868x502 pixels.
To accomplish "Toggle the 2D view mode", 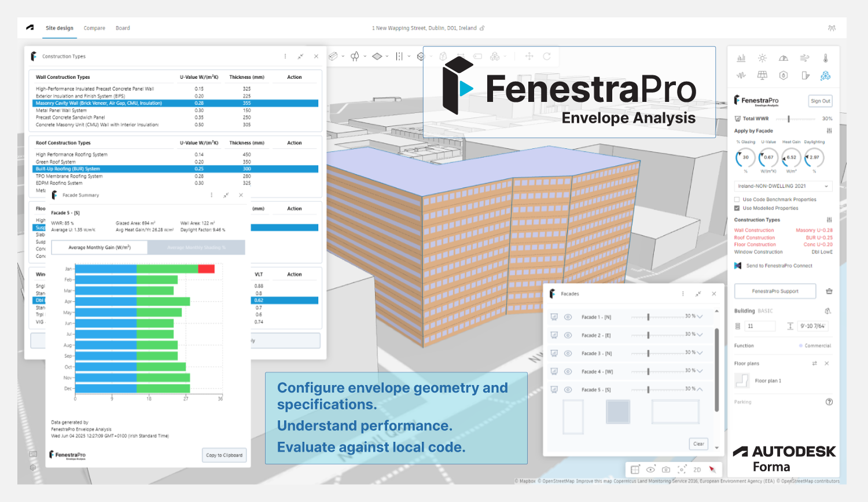I will coord(697,470).
